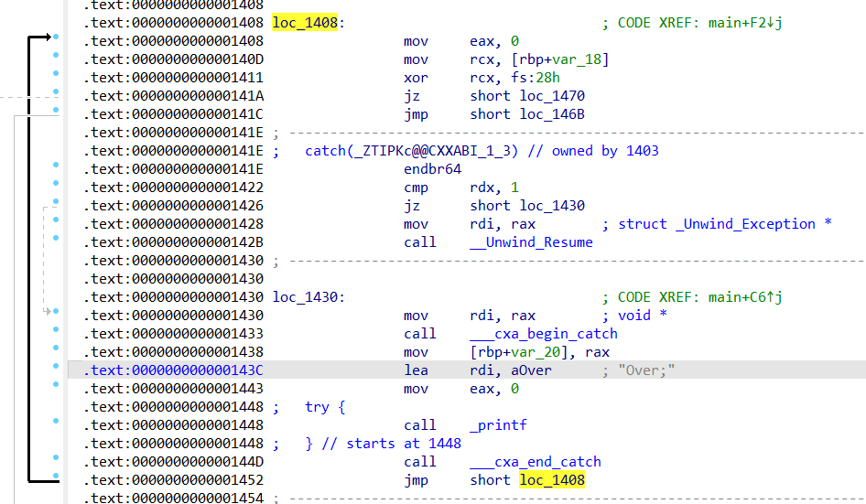Jump to loc_146B from jmp instruction
The height and width of the screenshot is (504, 866).
[552, 114]
